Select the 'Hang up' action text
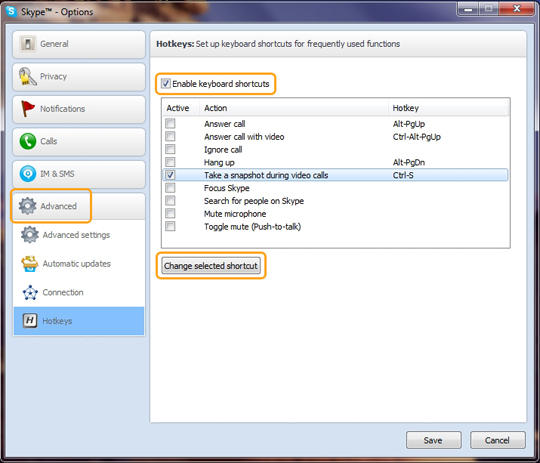The image size is (540, 463). [219, 162]
